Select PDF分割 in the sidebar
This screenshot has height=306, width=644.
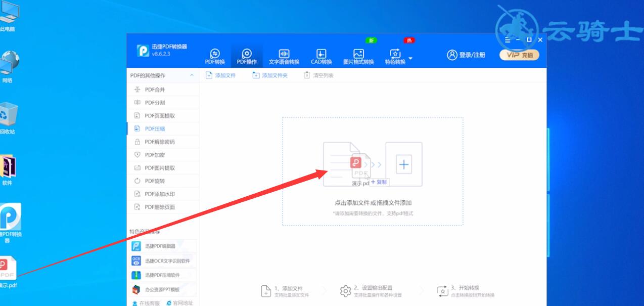coord(163,103)
